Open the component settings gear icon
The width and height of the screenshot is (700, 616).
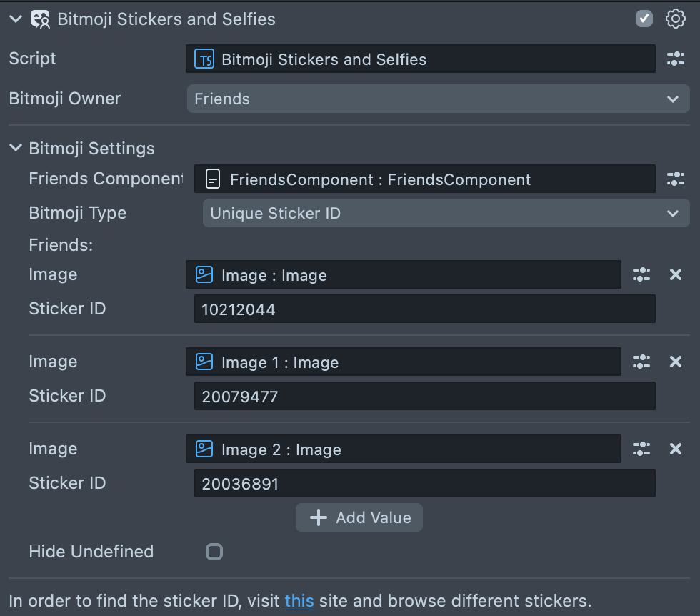pos(675,19)
